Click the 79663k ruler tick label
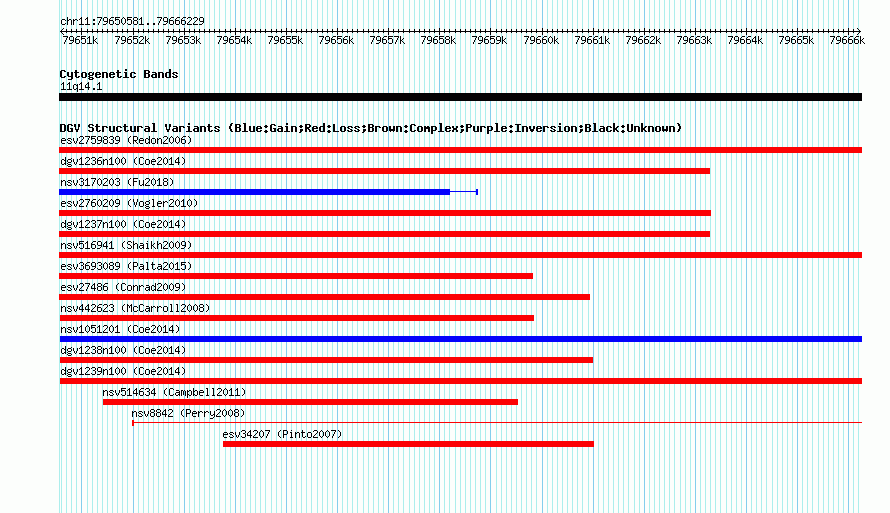 click(694, 40)
